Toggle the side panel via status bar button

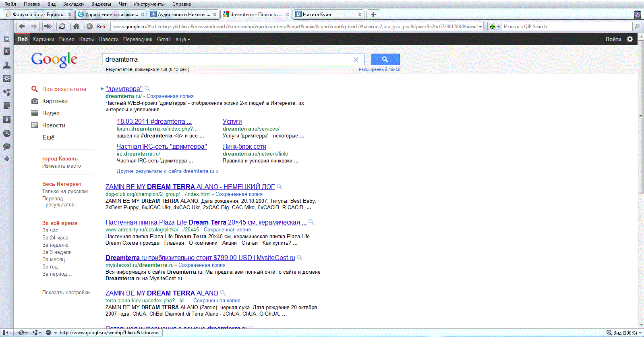click(x=6, y=333)
